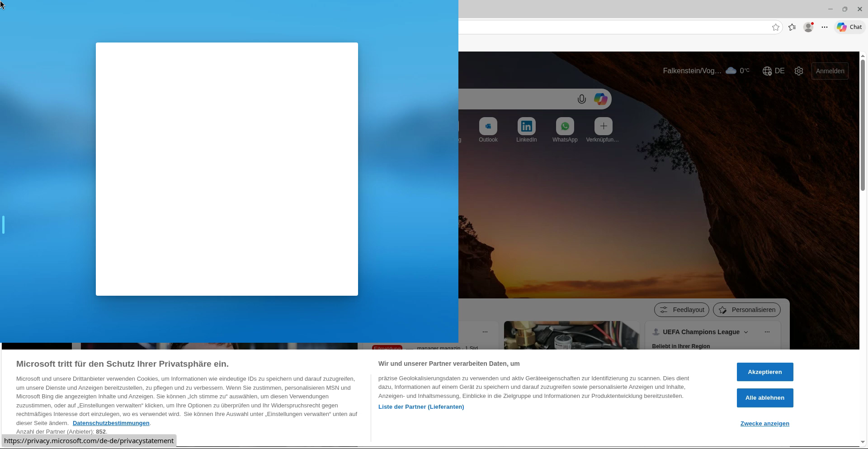Open the DE language selector
Image resolution: width=868 pixels, height=449 pixels.
774,71
